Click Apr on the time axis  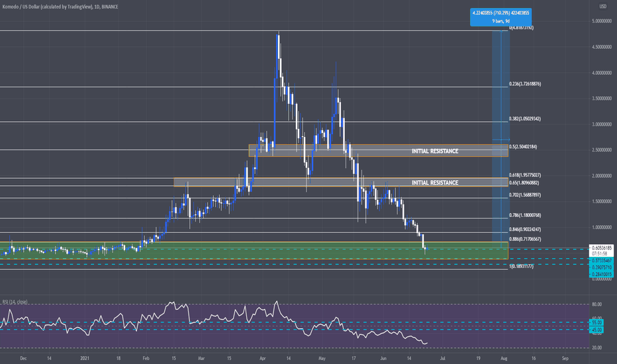tap(263, 358)
